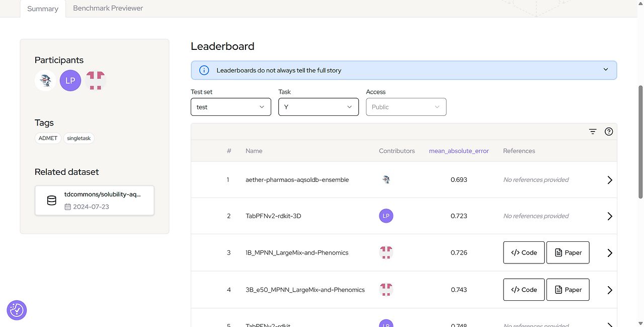Image resolution: width=644 pixels, height=327 pixels.
Task: Open the Task dropdown showing Y
Action: point(318,107)
